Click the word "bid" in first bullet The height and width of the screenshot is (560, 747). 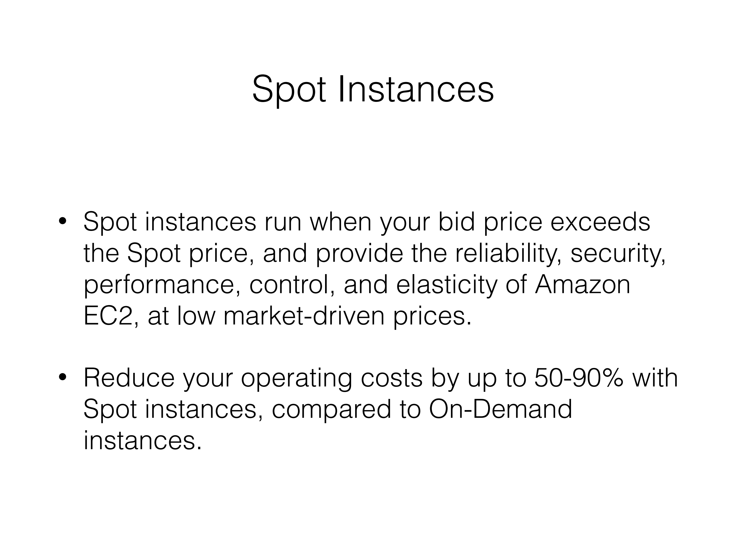457,222
